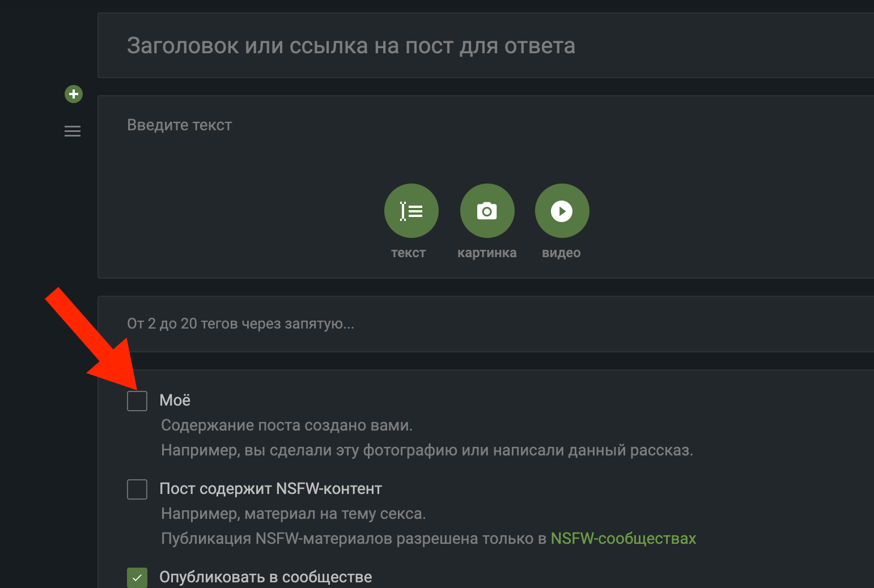Add an image via the camera icon
Screen dimensions: 874x588
click(487, 211)
